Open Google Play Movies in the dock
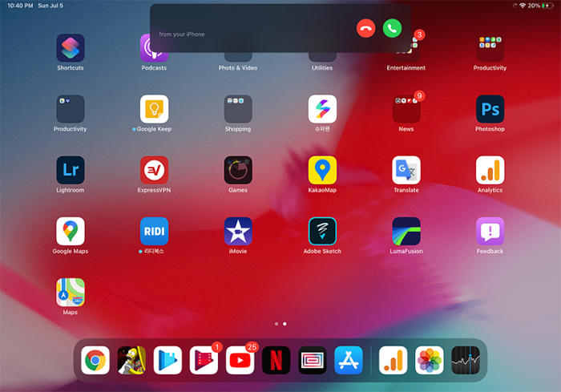 [204, 360]
